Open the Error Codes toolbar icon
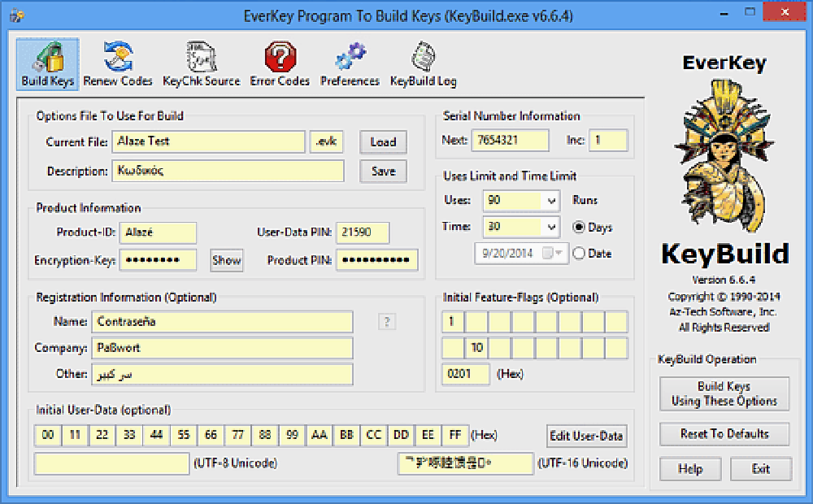 [x=280, y=64]
